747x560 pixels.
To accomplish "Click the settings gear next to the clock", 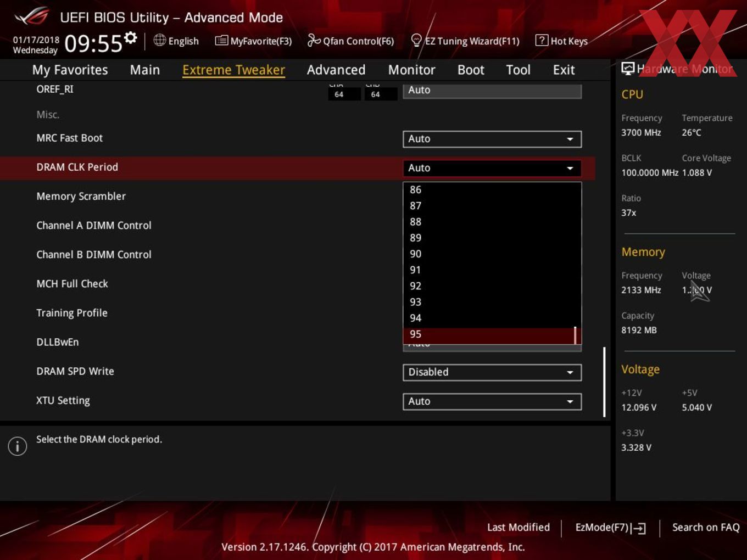I will click(x=131, y=38).
